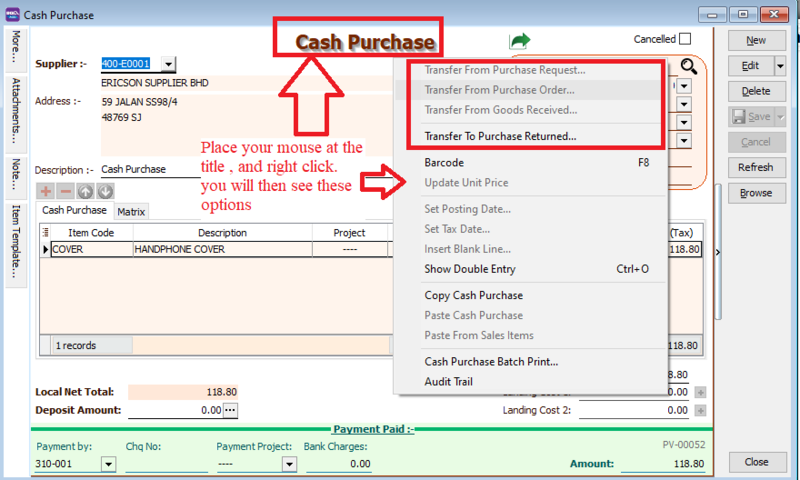Click the green share arrow icon

tap(520, 41)
